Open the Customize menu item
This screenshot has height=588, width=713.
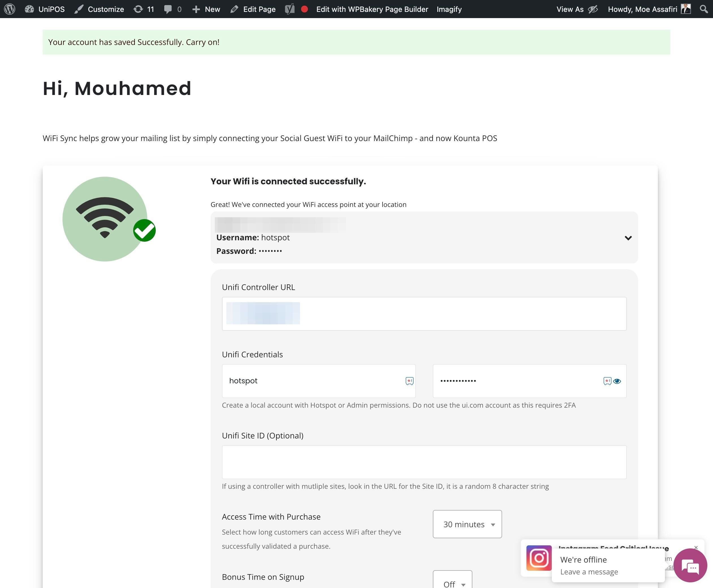pyautogui.click(x=99, y=9)
